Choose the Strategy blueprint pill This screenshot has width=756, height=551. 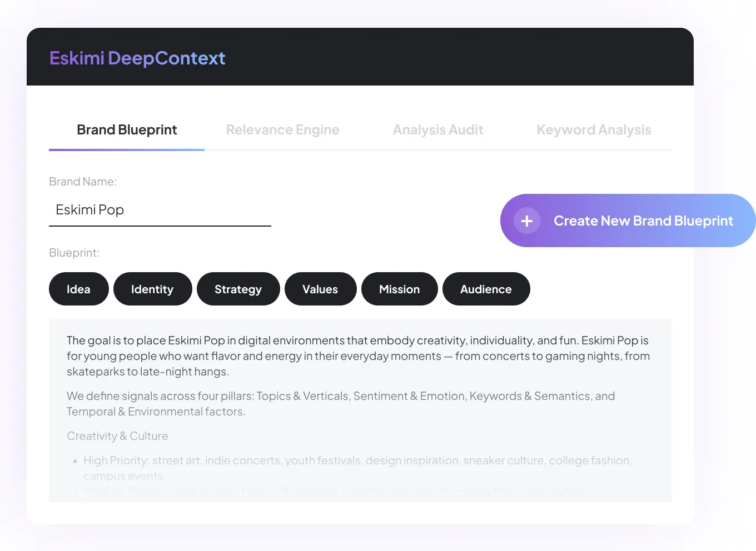coord(238,289)
